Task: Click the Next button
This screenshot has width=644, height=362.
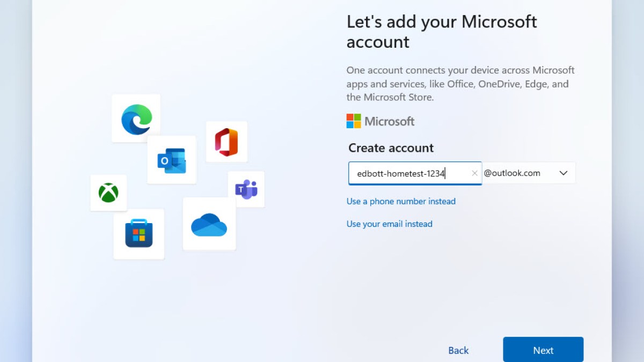Action: [543, 350]
